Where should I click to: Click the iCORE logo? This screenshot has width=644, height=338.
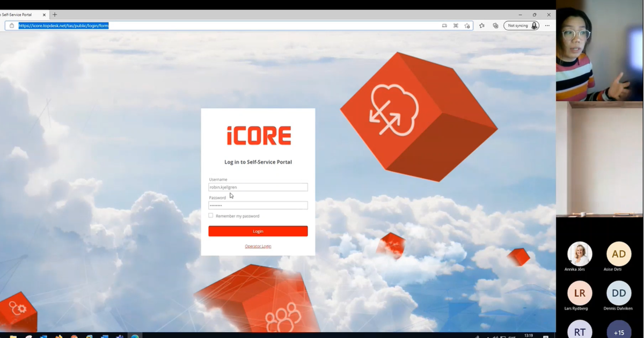click(259, 136)
